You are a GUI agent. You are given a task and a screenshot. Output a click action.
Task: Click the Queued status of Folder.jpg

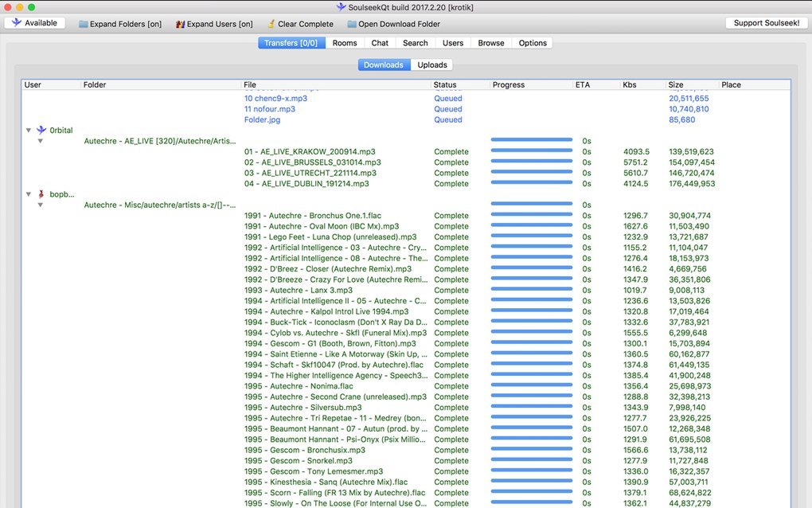tap(448, 119)
